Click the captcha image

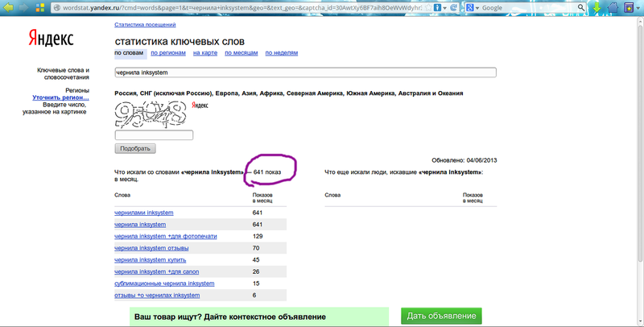point(151,114)
